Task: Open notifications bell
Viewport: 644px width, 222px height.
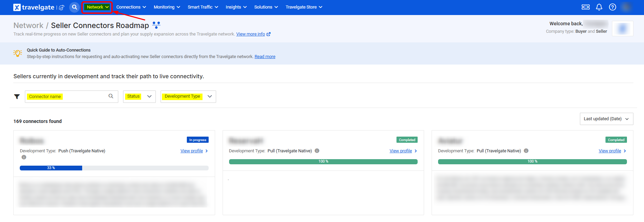Action: click(x=599, y=7)
